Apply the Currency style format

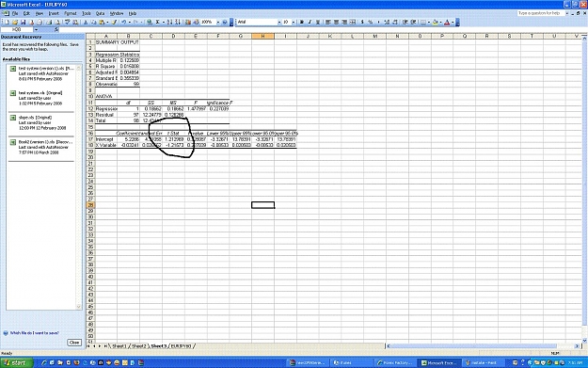(362, 23)
